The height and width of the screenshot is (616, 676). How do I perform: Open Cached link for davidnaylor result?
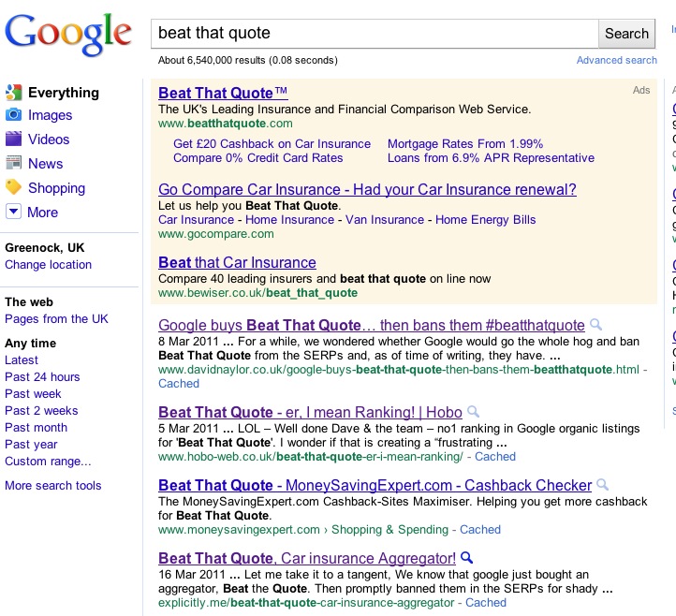click(179, 383)
